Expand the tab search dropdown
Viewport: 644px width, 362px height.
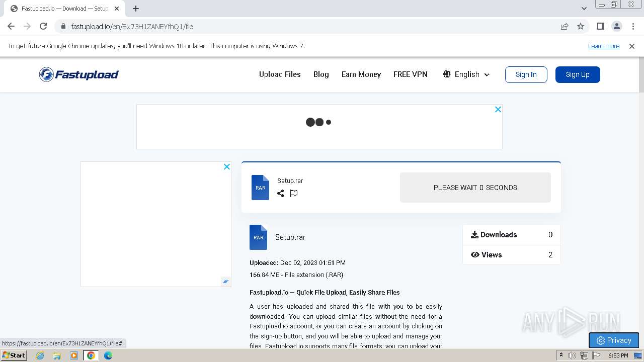click(584, 9)
